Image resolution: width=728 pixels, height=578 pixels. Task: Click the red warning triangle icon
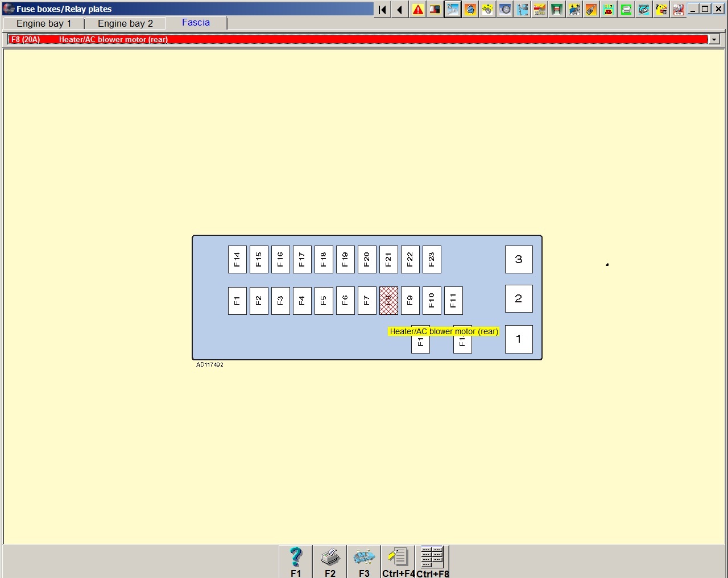coord(418,9)
